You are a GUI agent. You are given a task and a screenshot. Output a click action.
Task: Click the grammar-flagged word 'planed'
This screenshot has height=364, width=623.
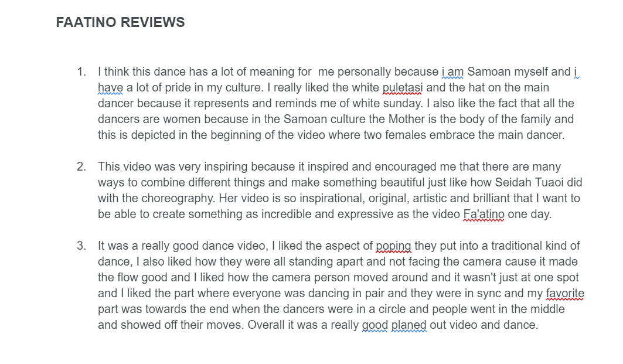click(408, 325)
